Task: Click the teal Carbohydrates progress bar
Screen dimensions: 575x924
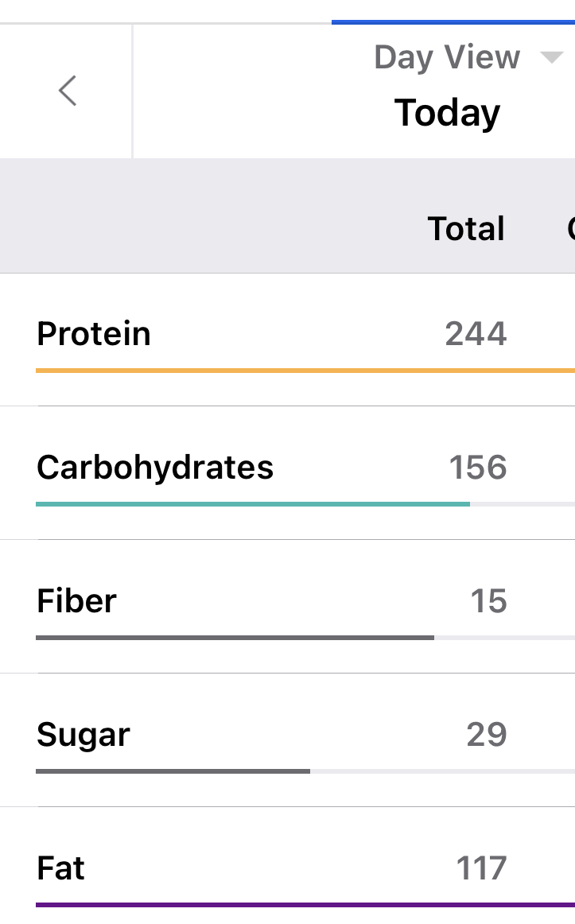Action: [253, 503]
